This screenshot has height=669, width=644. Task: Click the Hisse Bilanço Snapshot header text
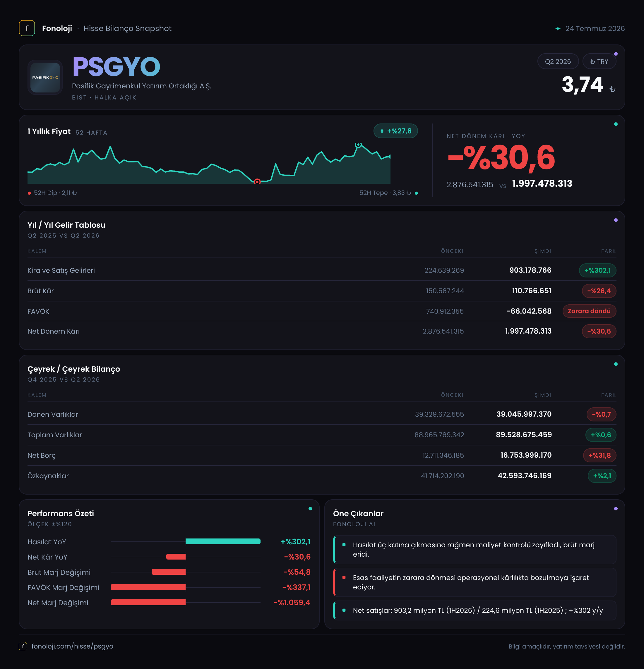tap(127, 28)
